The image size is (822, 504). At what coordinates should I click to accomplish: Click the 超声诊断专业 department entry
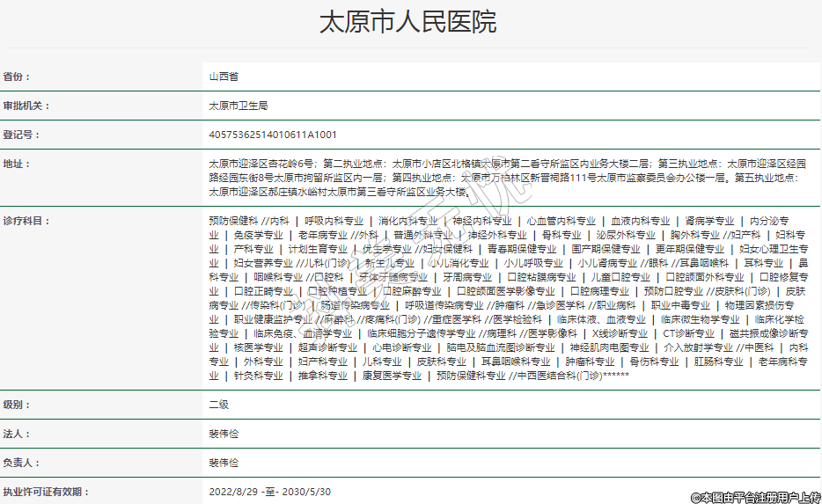click(321, 347)
